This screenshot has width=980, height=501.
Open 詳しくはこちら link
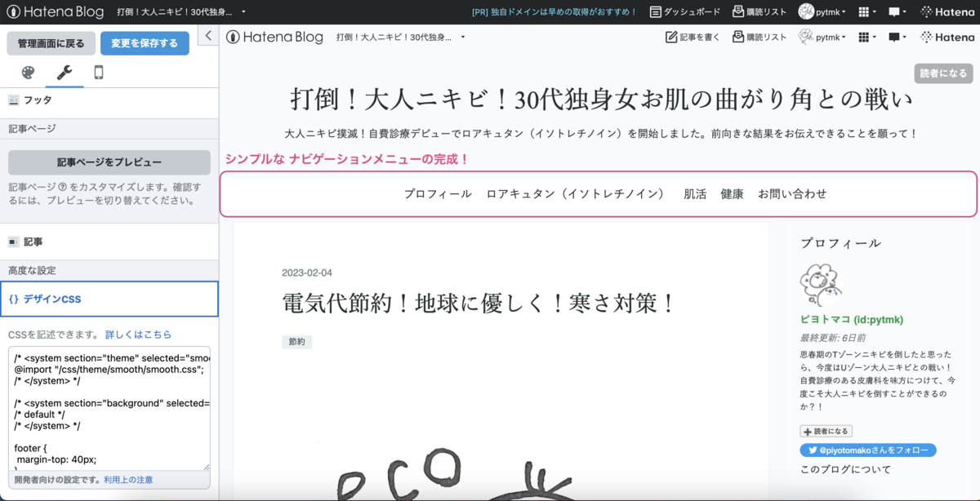point(138,335)
